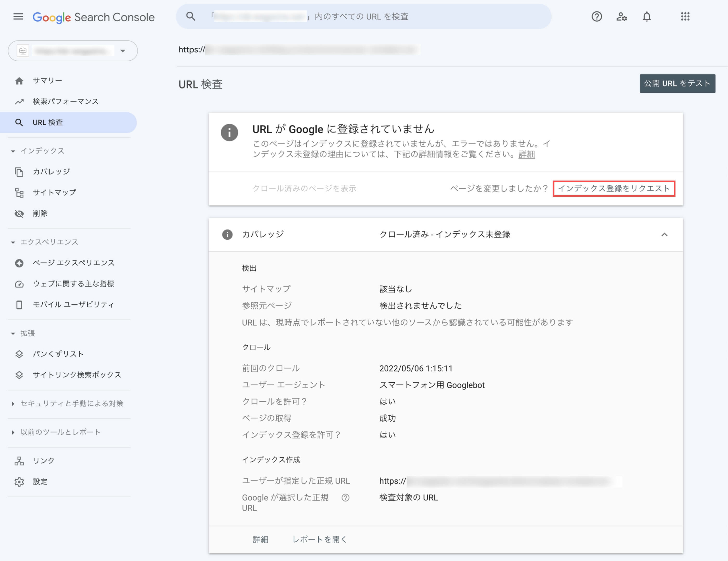The height and width of the screenshot is (561, 728).
Task: Select URL 検査 in the sidebar
Action: (x=68, y=122)
